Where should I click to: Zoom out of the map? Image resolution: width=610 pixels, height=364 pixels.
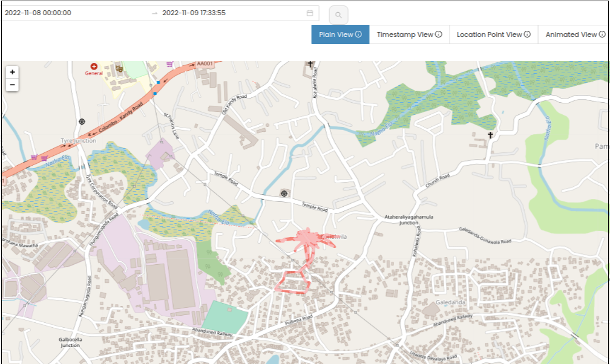pyautogui.click(x=12, y=85)
